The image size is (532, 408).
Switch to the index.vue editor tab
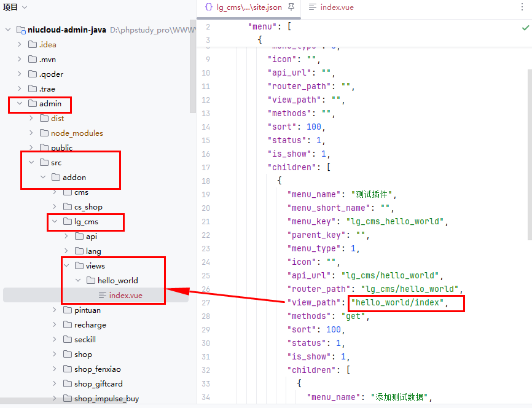pyautogui.click(x=331, y=7)
